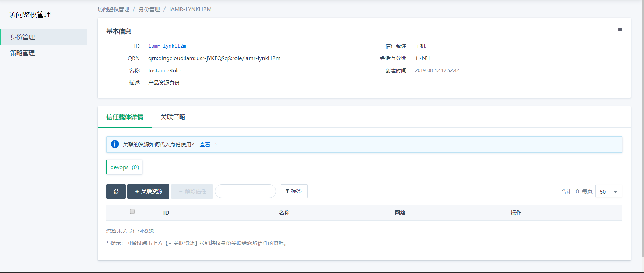Switch to the 关联策略 tab
Image resolution: width=644 pixels, height=273 pixels.
click(173, 117)
